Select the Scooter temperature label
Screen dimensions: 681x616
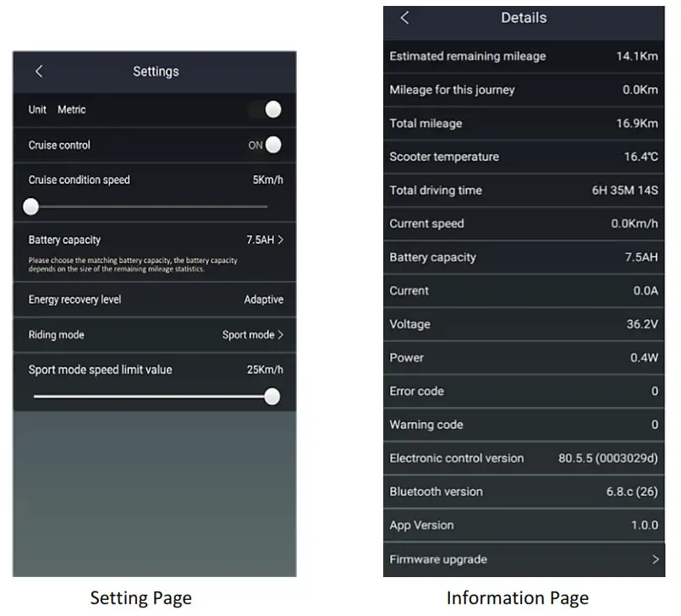tap(444, 157)
